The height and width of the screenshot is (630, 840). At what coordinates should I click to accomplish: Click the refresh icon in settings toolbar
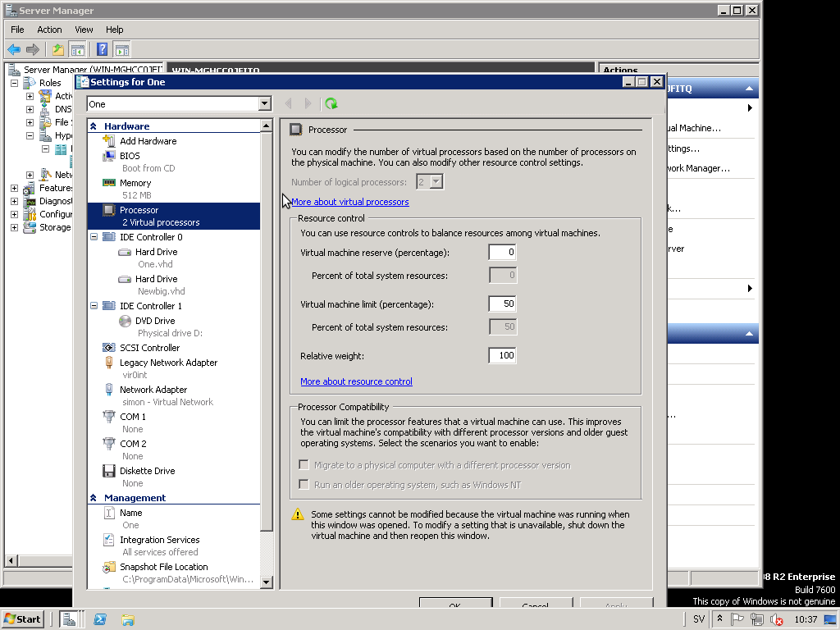pos(331,104)
